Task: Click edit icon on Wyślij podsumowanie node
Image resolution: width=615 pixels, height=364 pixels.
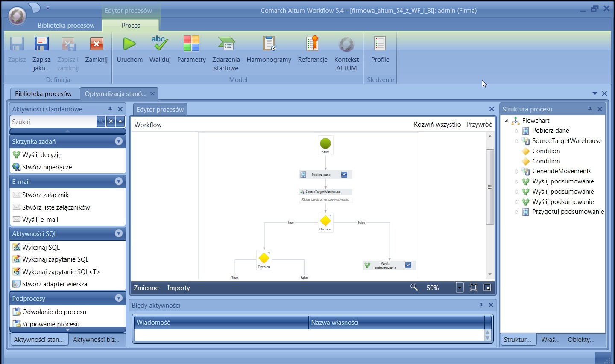Action: tap(408, 265)
